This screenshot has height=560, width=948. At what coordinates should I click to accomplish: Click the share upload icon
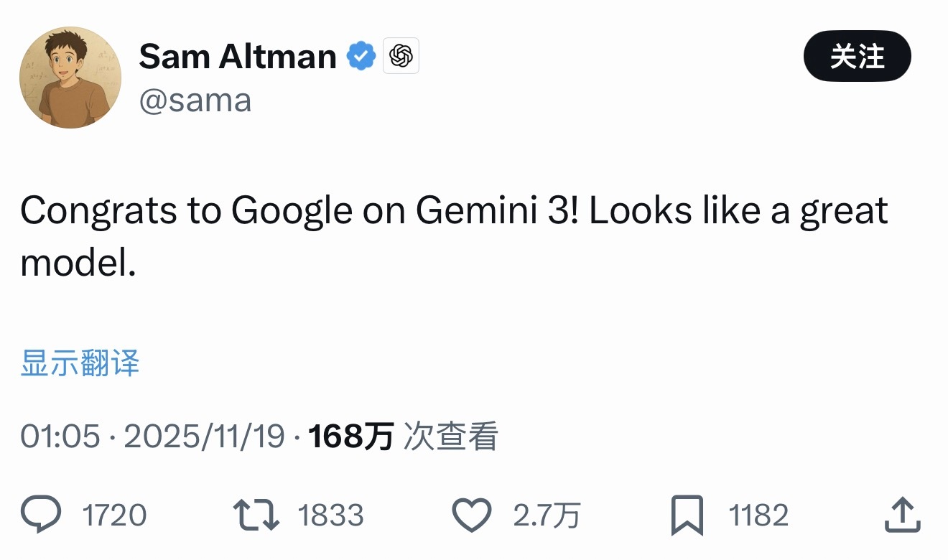[x=902, y=515]
